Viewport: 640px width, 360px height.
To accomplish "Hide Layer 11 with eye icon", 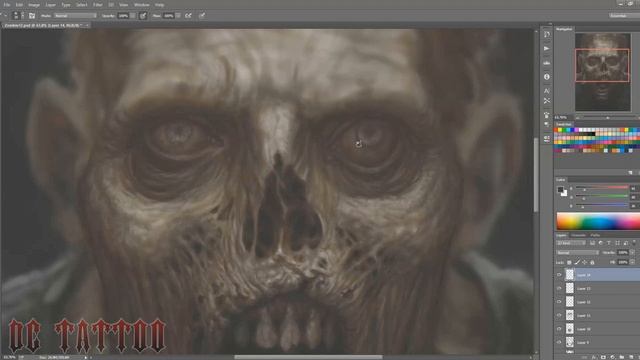I will 559,316.
